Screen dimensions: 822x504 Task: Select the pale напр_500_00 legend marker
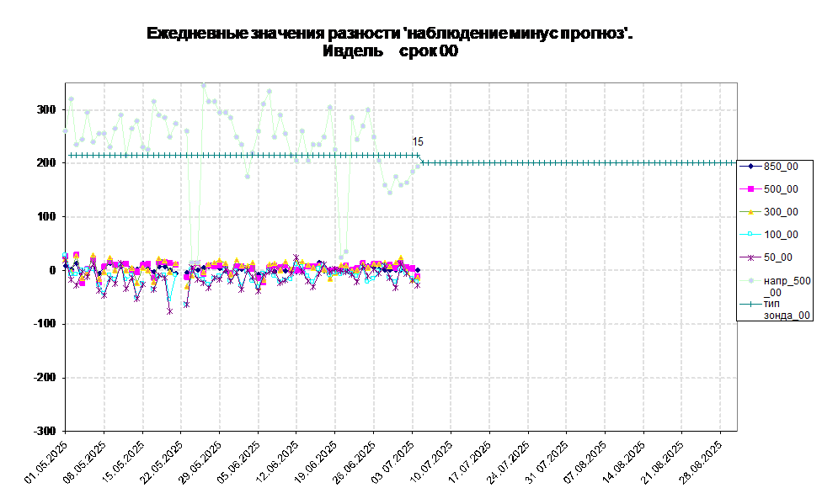click(x=750, y=280)
